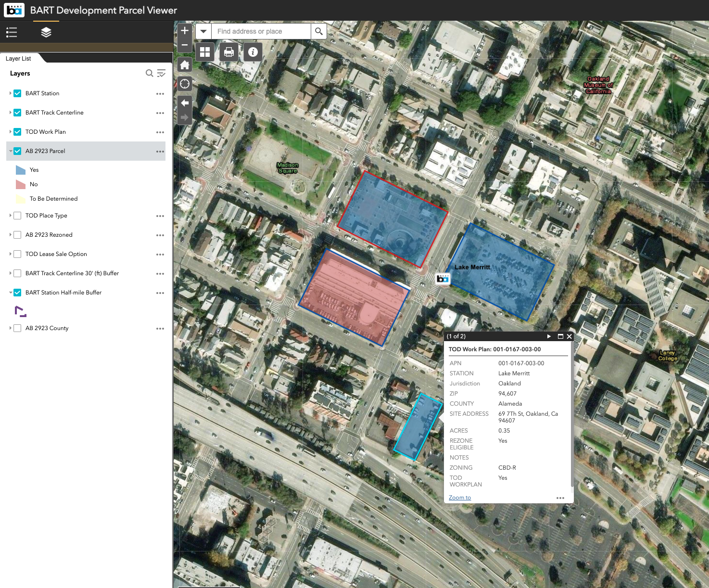This screenshot has height=588, width=709.
Task: Open the about info widget
Action: pyautogui.click(x=253, y=52)
